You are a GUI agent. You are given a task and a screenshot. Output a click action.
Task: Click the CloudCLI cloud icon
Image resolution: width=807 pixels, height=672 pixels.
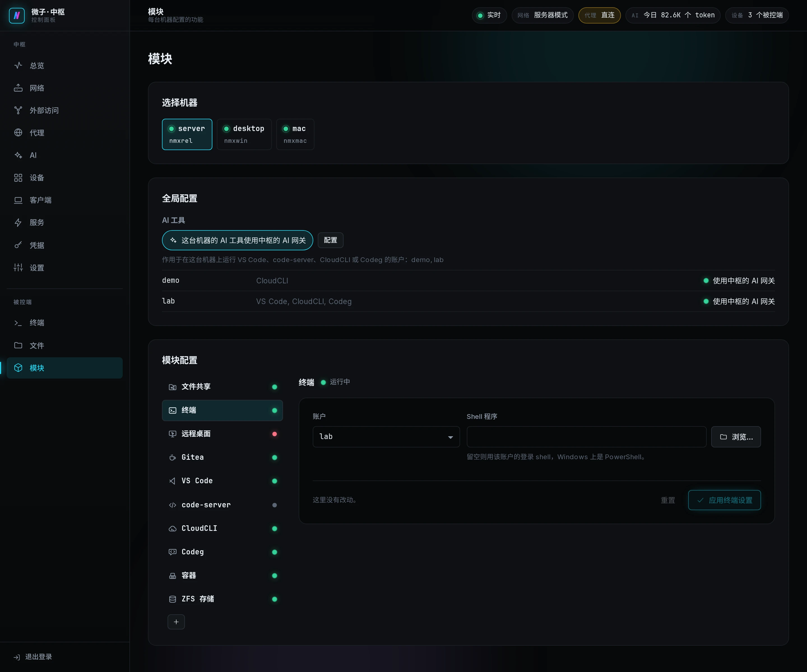tap(173, 529)
